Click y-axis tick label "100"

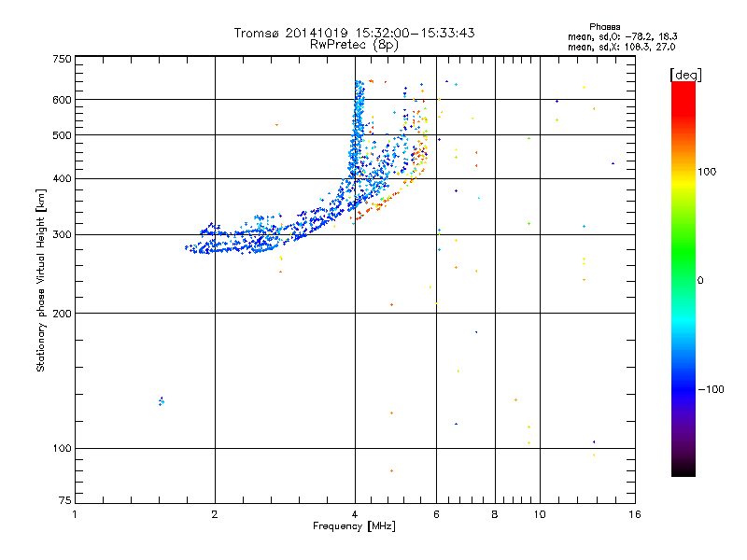pos(63,448)
